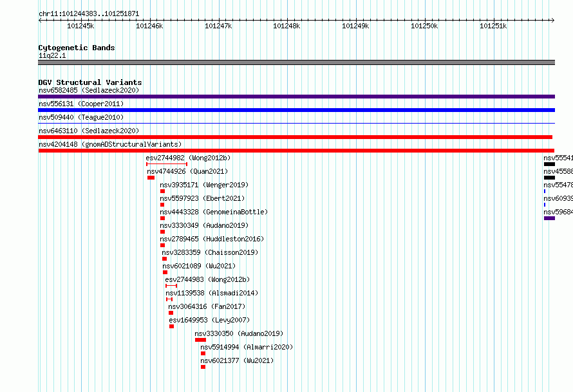Open esv2744982 (Wong2012b) variant label

pyautogui.click(x=188, y=158)
